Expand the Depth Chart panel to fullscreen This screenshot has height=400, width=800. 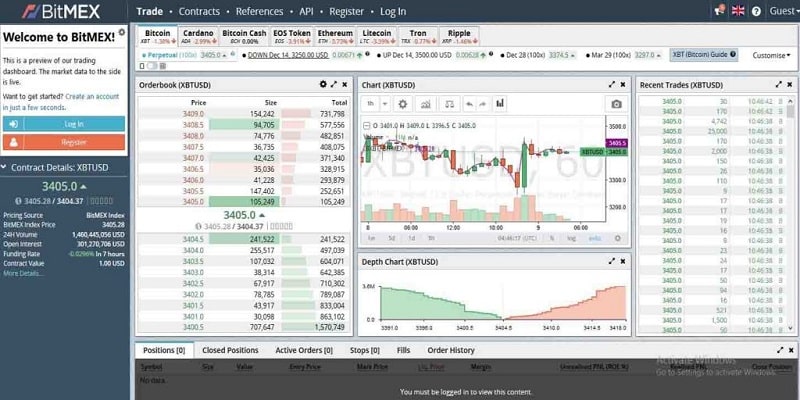coord(612,261)
